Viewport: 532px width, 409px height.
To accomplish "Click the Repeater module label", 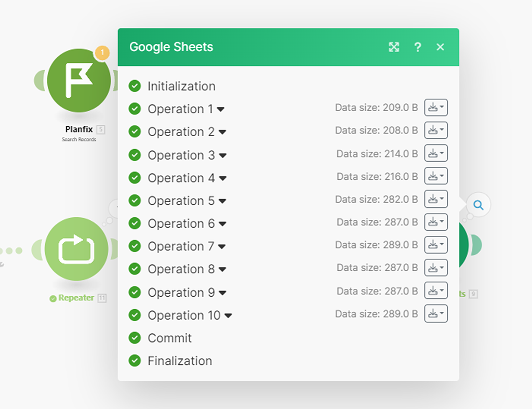I will [x=76, y=298].
